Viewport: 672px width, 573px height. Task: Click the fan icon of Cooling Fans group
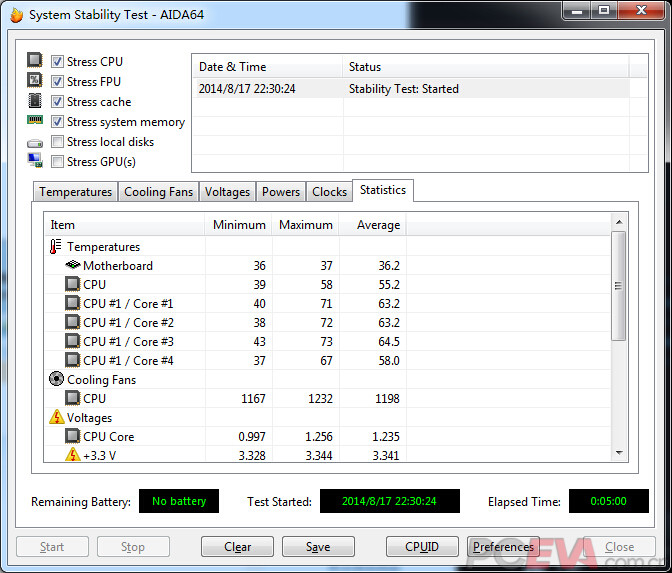[56, 379]
